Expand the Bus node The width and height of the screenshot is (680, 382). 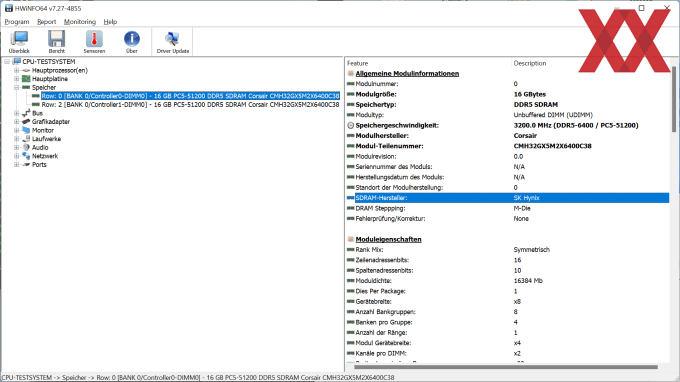(16, 113)
